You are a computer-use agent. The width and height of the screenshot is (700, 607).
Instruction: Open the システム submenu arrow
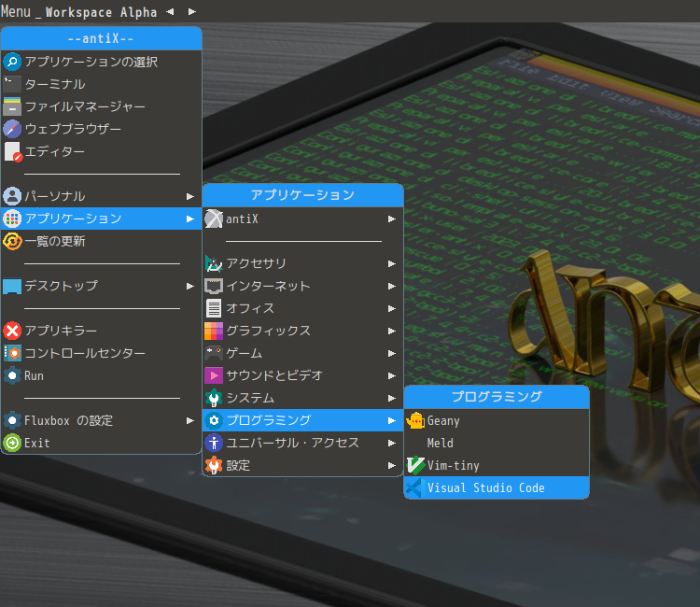[391, 398]
